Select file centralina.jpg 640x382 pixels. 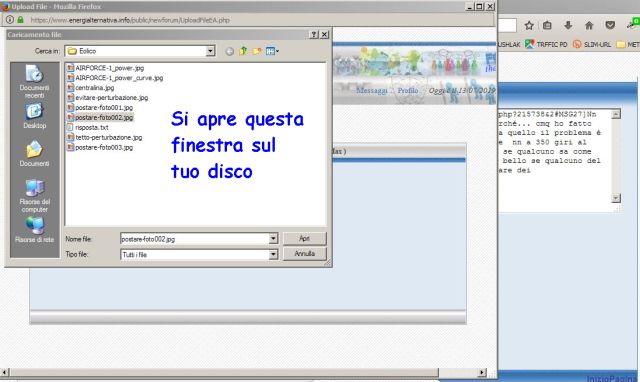95,88
